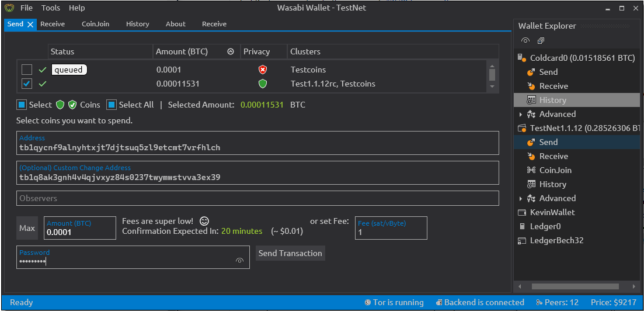Screen dimensions: 644x311
Task: Click the Clusters column header
Action: pos(393,51)
